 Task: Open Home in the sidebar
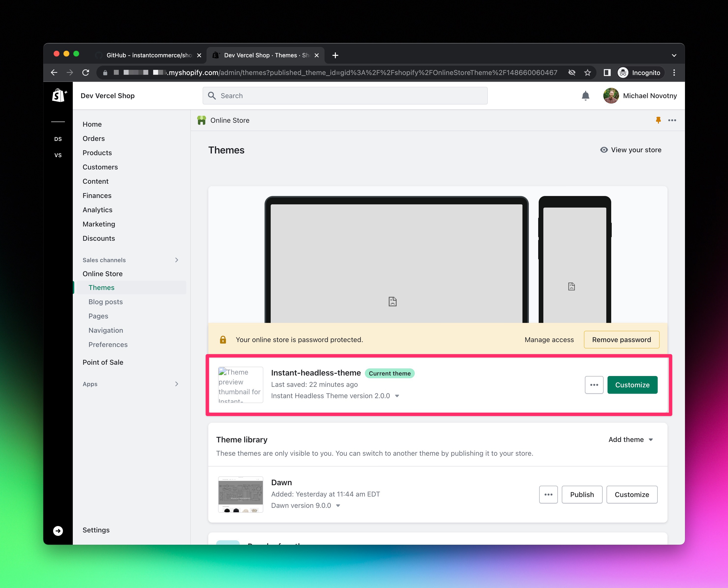(92, 124)
